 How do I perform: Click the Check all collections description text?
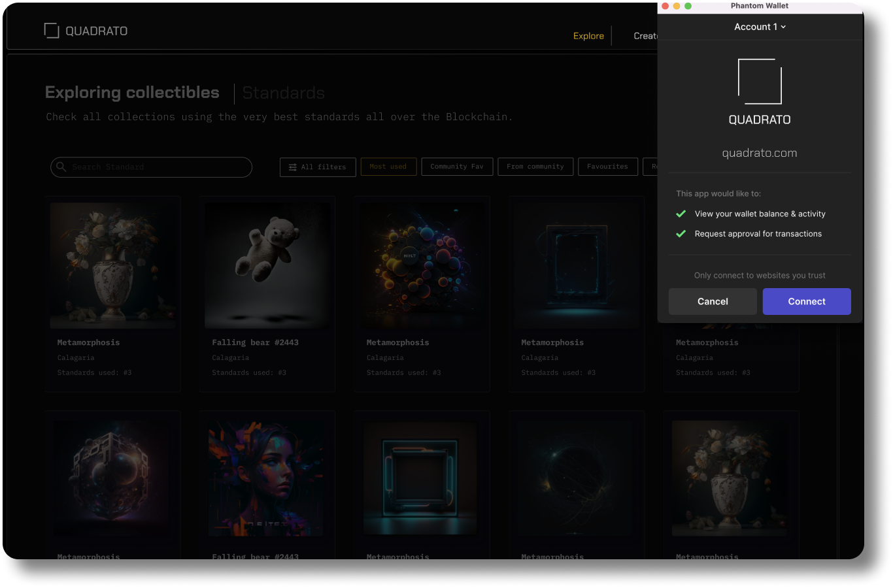pos(279,117)
